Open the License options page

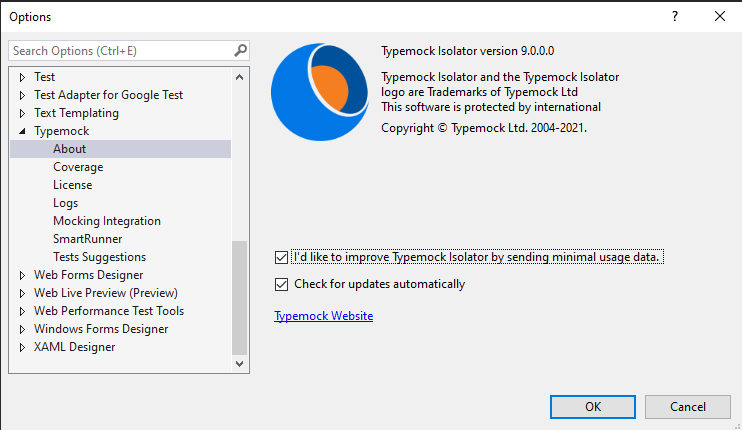[x=72, y=185]
